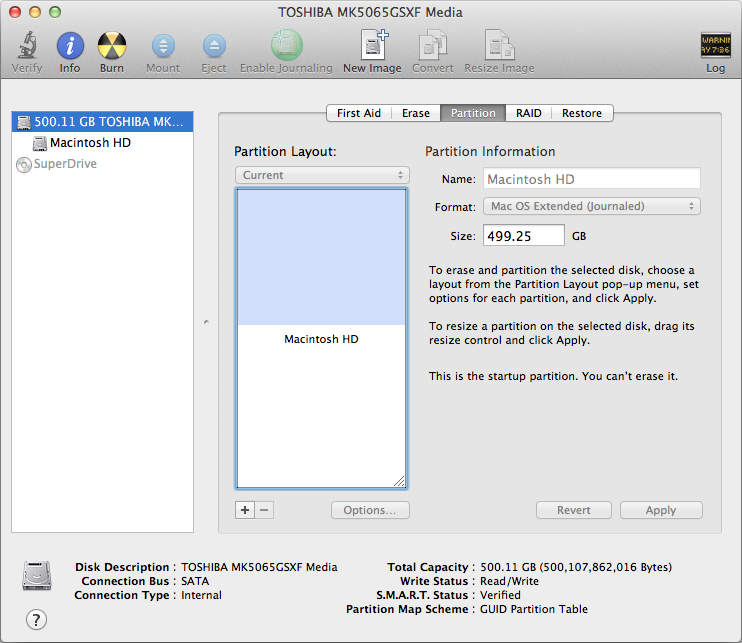Minimize the window with the yellow button

click(x=35, y=12)
